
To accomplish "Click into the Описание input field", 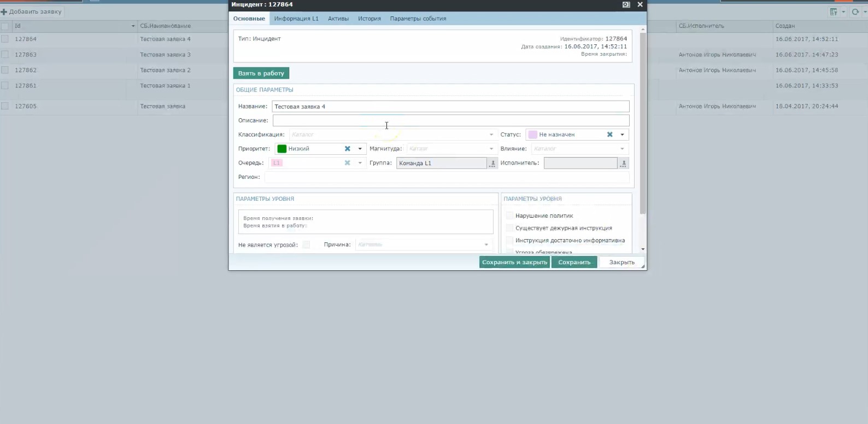I will coord(451,120).
